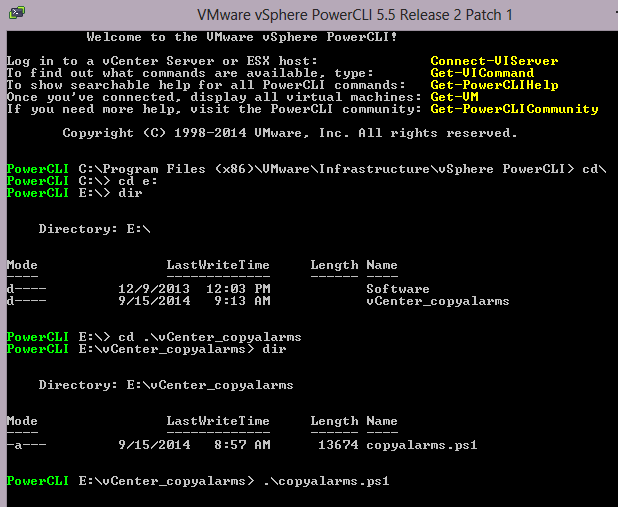Click the Welcome to VMware vSphere PowerCLI line

[x=241, y=37]
